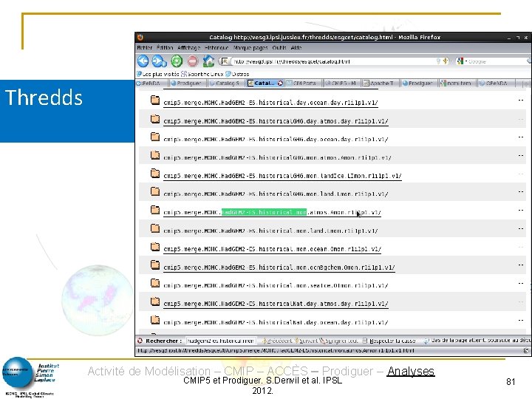This screenshot has width=532, height=399.
Task: Switch to the CMIP5 - M tab
Action: pyautogui.click(x=341, y=83)
